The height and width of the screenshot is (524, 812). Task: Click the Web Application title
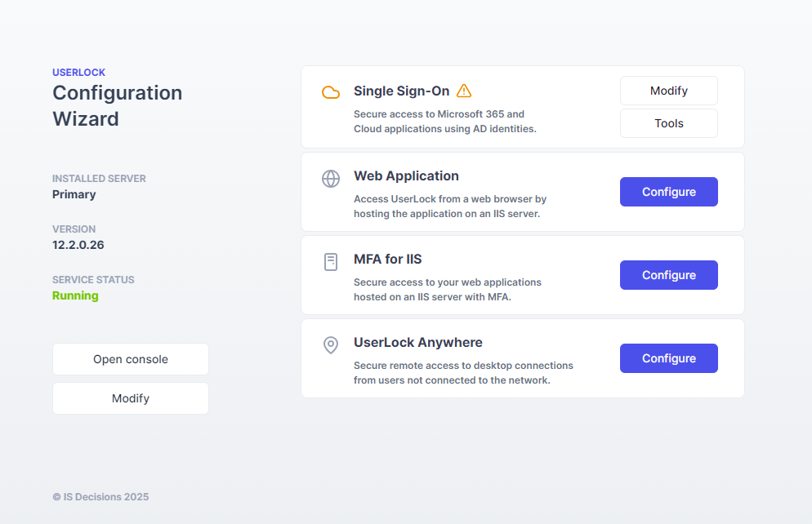(406, 175)
